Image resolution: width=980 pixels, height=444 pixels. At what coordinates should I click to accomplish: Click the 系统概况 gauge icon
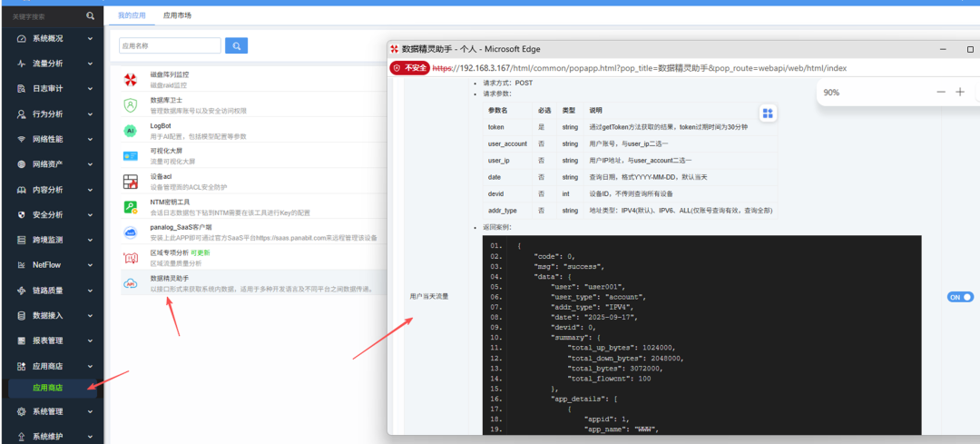pyautogui.click(x=21, y=38)
